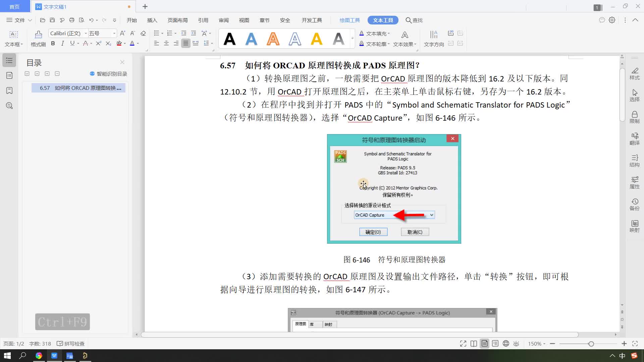Click the Search button in ribbon
This screenshot has width=644, height=362.
pyautogui.click(x=414, y=20)
